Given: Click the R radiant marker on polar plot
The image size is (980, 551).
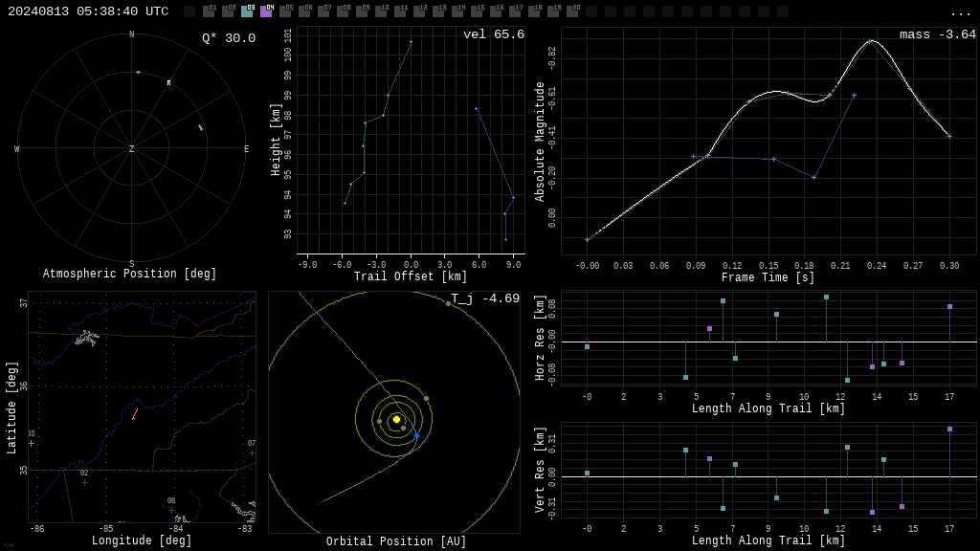Looking at the screenshot, I should pyautogui.click(x=168, y=82).
